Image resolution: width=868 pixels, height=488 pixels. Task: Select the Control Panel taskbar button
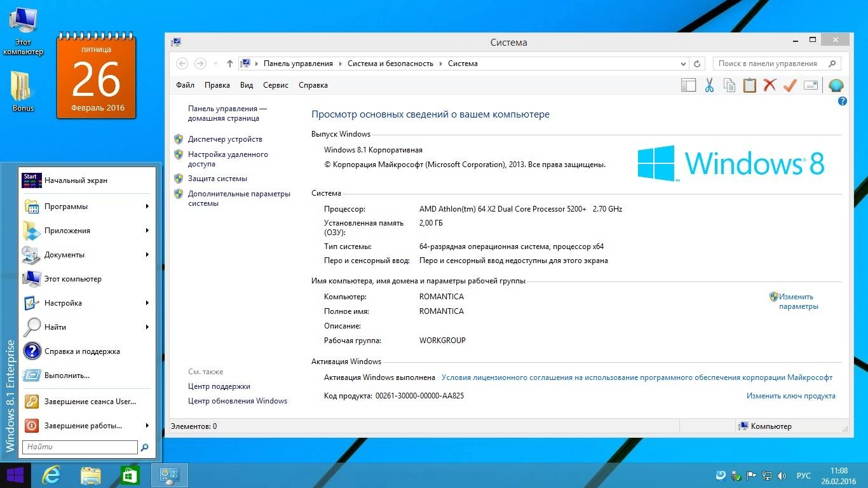(x=170, y=475)
